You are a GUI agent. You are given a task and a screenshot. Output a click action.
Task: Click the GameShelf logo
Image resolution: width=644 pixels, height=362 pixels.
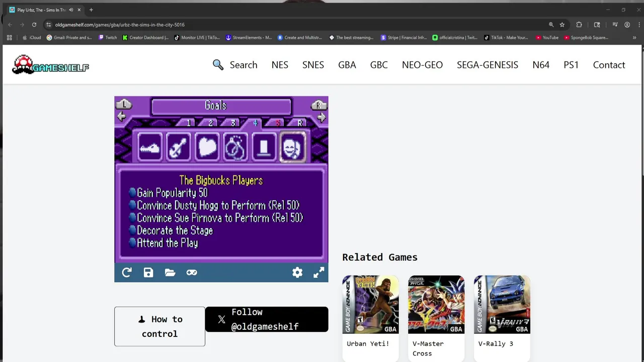pyautogui.click(x=50, y=65)
